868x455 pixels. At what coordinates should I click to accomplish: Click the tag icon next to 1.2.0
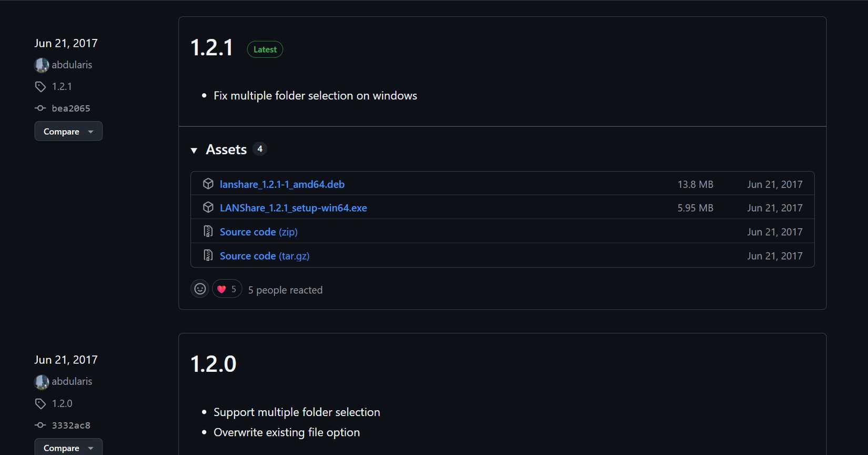pyautogui.click(x=41, y=403)
